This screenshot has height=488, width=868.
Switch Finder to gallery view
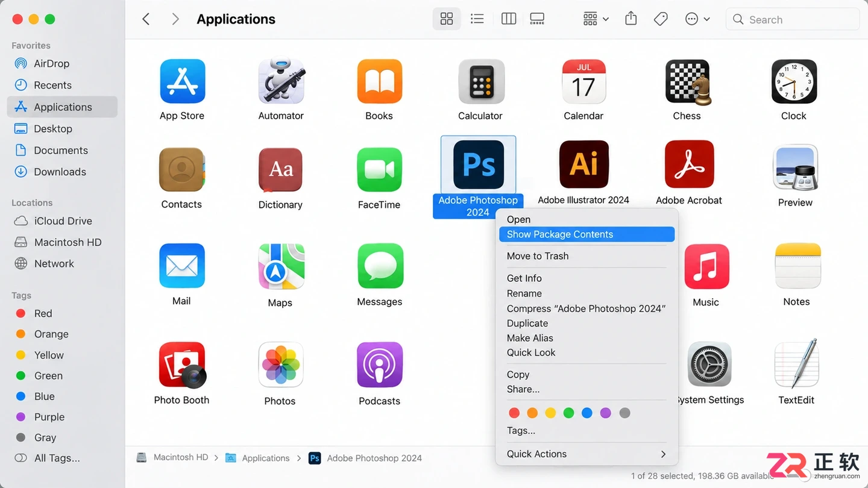pyautogui.click(x=537, y=19)
